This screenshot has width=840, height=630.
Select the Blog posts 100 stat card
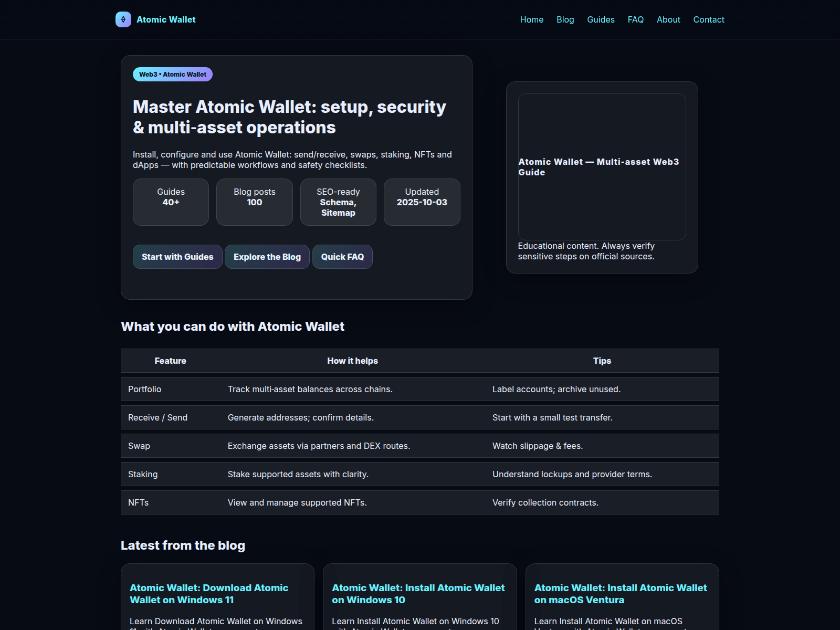255,202
